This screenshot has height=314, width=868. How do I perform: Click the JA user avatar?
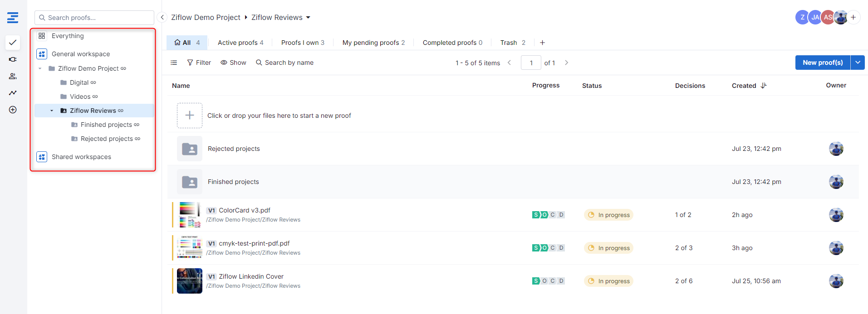click(x=815, y=17)
